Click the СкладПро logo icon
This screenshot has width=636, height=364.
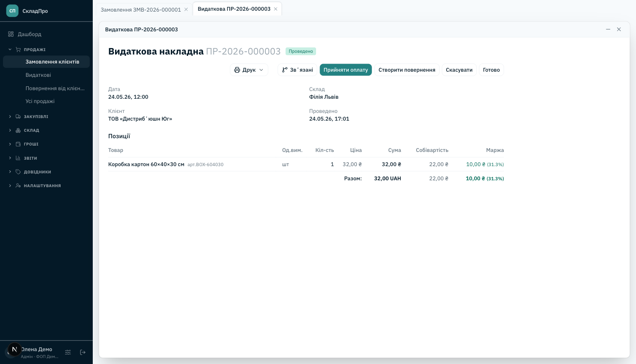click(x=12, y=11)
